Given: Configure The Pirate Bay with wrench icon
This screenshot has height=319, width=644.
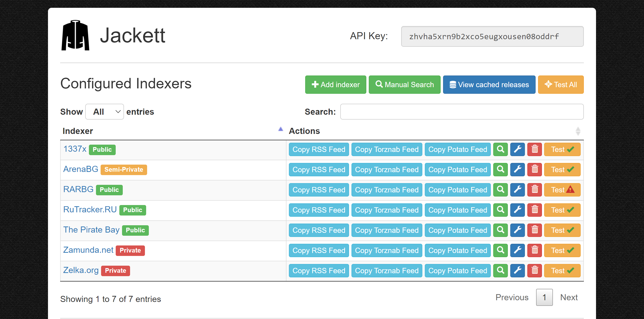Looking at the screenshot, I should pyautogui.click(x=517, y=230).
